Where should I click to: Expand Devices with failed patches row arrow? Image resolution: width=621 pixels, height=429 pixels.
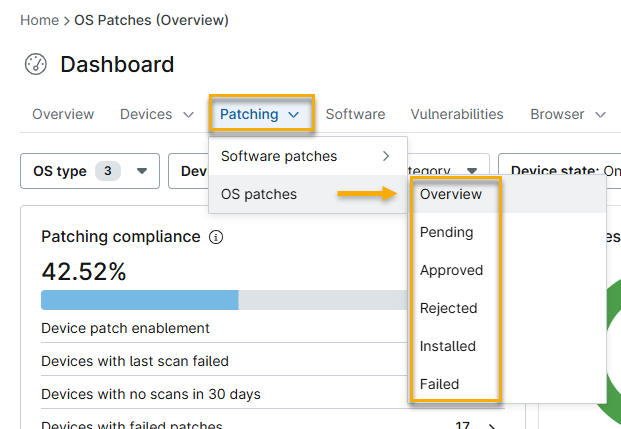[491, 426]
